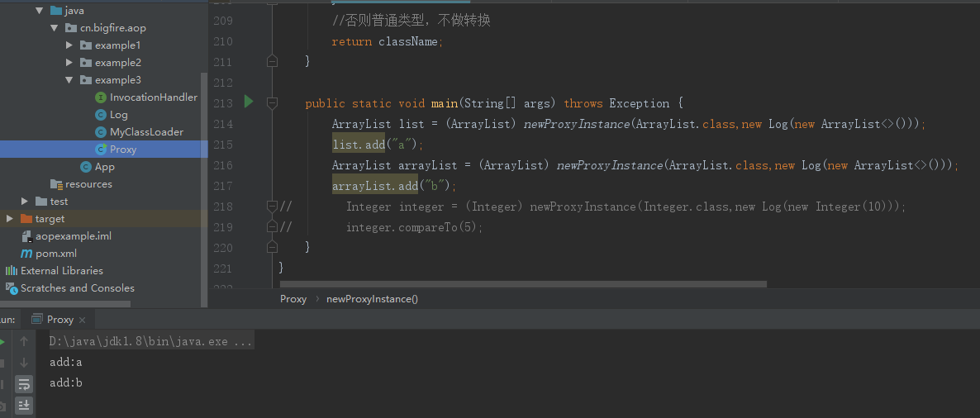Click the Proxy class icon in tree

click(x=101, y=150)
